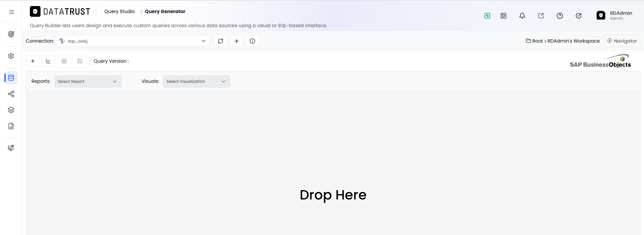Image resolution: width=644 pixels, height=235 pixels.
Task: Open the apps grid icon in header
Action: (503, 16)
